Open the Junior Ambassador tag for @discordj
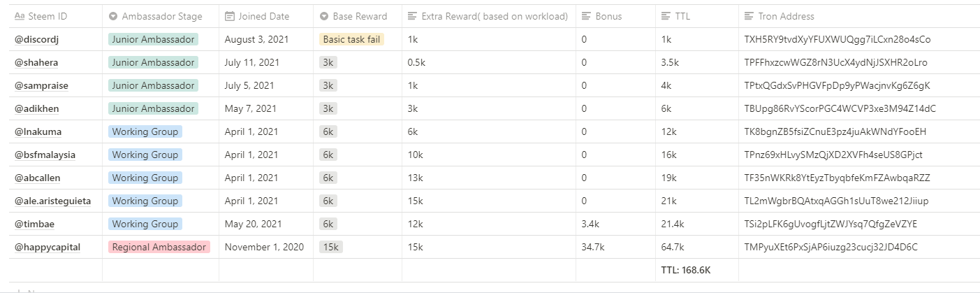Image resolution: width=980 pixels, height=293 pixels. (x=153, y=39)
